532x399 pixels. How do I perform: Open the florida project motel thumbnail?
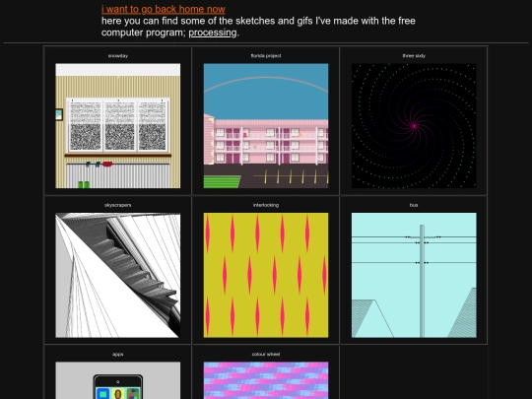pyautogui.click(x=266, y=126)
